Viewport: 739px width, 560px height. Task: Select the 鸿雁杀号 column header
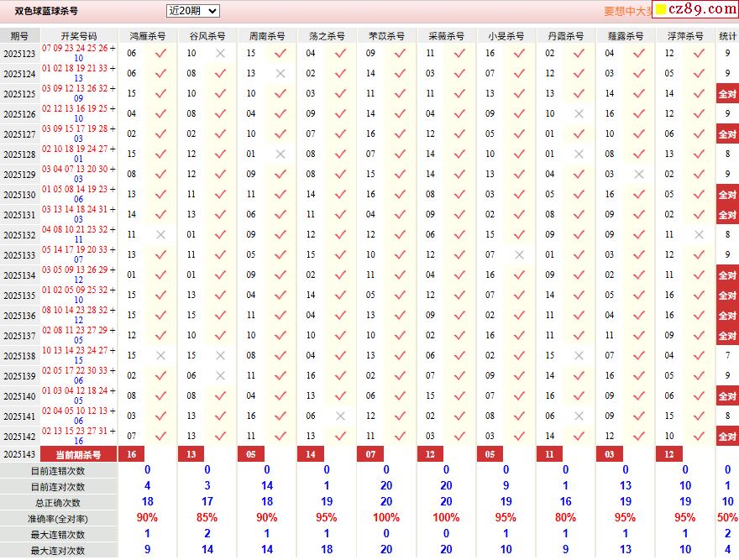[x=148, y=36]
